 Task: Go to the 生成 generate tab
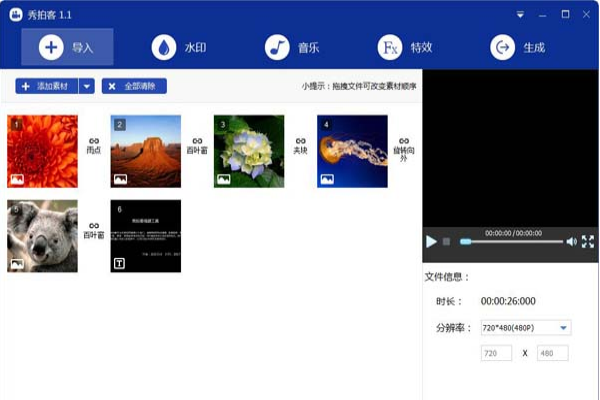(x=518, y=47)
